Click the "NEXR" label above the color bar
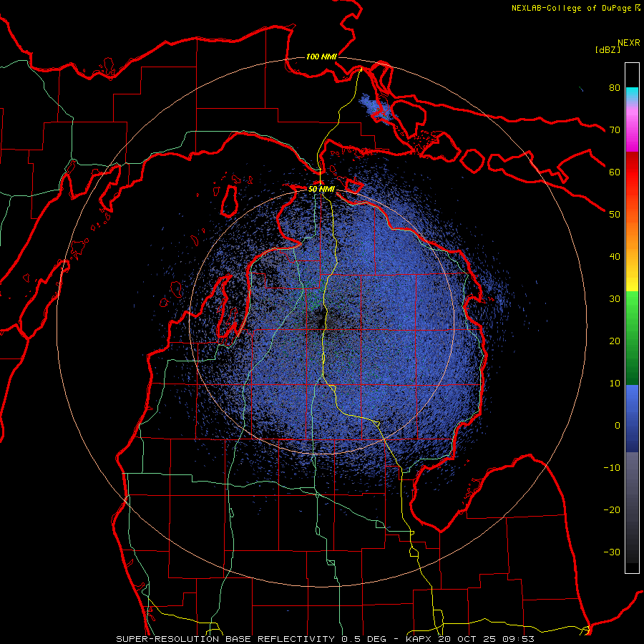644x644 pixels. pos(629,43)
